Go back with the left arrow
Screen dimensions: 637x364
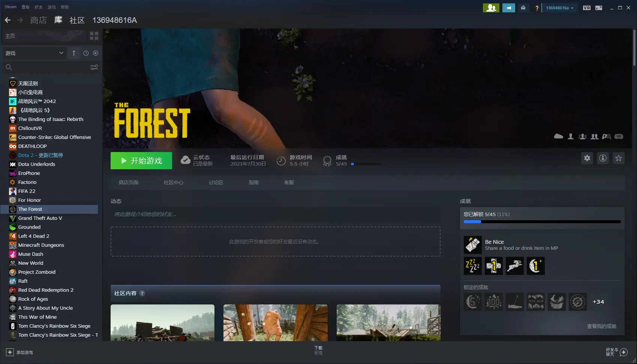pos(7,20)
